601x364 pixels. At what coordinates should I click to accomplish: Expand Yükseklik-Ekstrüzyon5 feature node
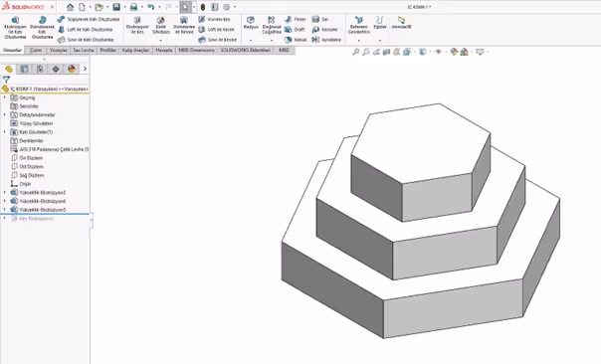point(5,210)
